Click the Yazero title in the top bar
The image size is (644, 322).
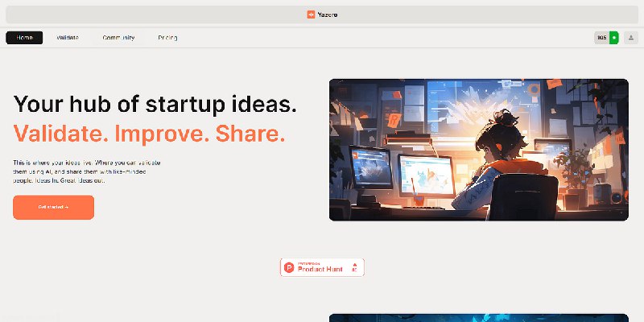[x=328, y=14]
